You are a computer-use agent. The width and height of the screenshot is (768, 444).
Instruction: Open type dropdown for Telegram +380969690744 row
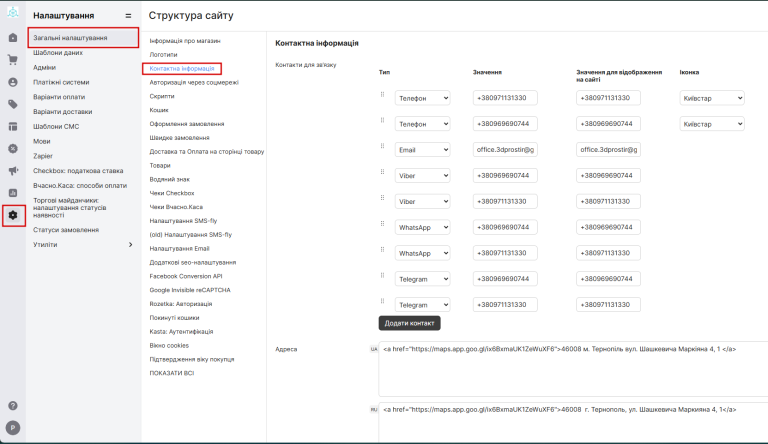423,279
